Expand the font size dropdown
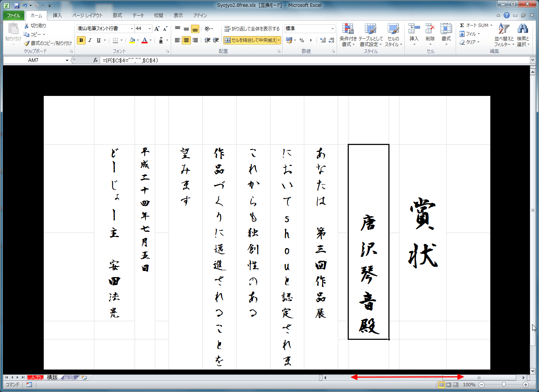The height and width of the screenshot is (392, 539). [x=149, y=29]
